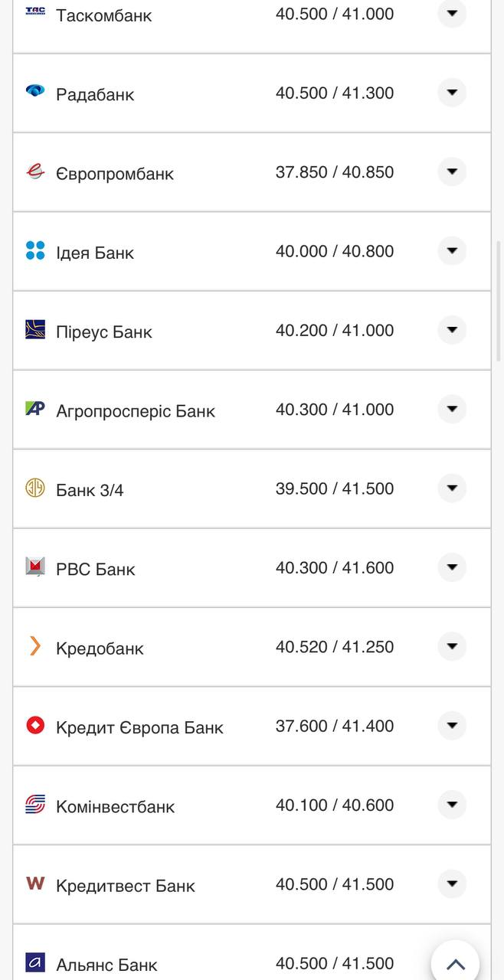Click the Кредобанк orange chevron logo

pos(35,646)
